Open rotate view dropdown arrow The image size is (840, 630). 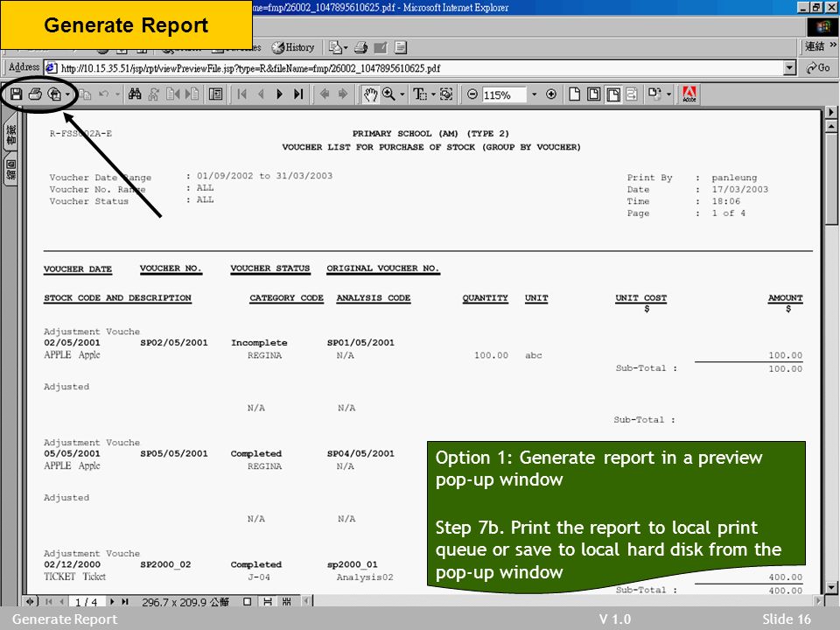668,94
